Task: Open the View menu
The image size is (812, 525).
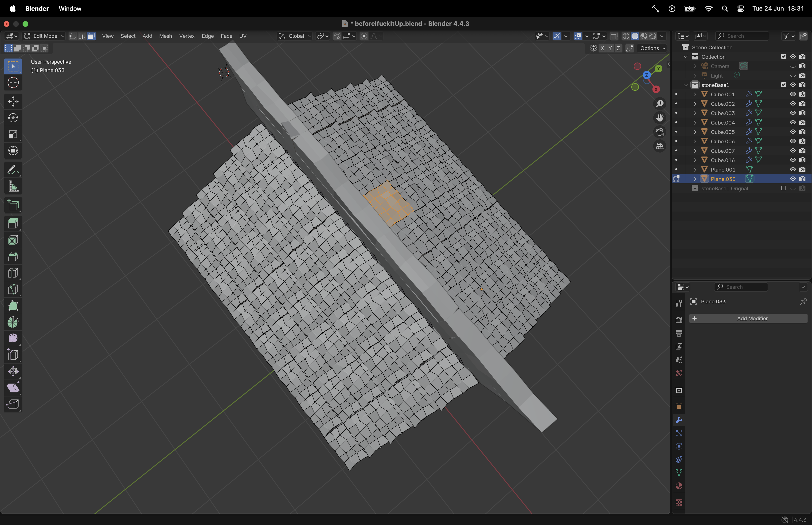Action: (108, 36)
